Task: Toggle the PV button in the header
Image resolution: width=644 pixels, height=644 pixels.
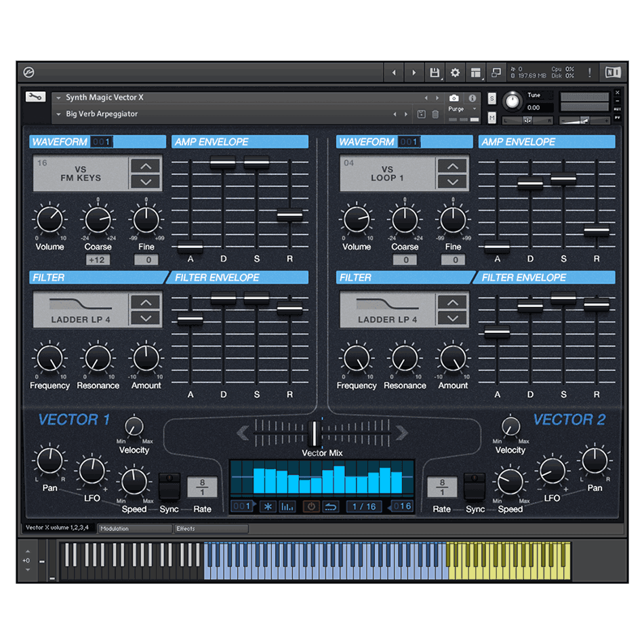Action: (617, 118)
